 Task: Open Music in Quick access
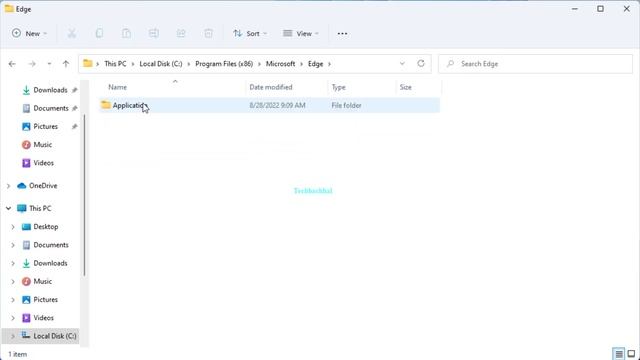tap(42, 145)
